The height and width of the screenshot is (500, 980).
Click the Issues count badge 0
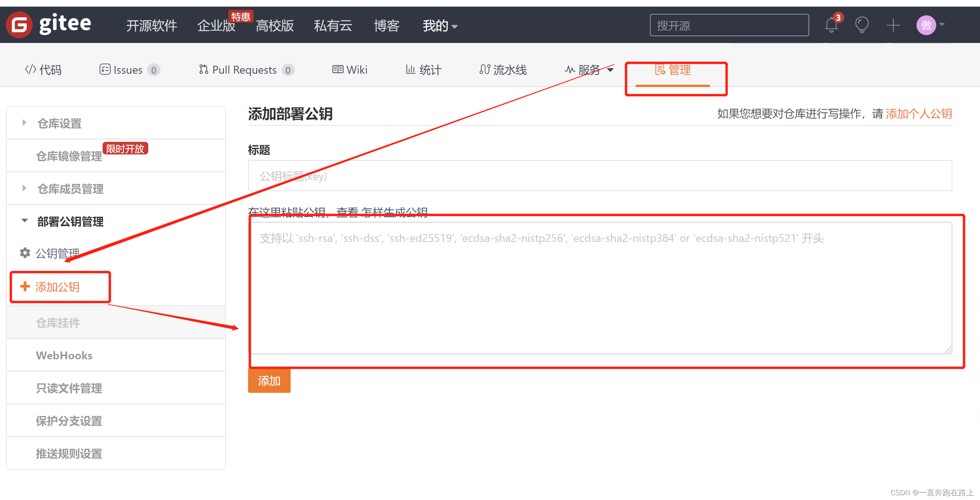click(154, 70)
